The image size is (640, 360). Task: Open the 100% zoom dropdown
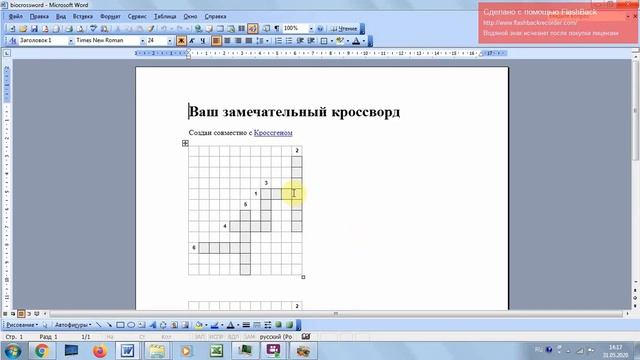tap(311, 29)
